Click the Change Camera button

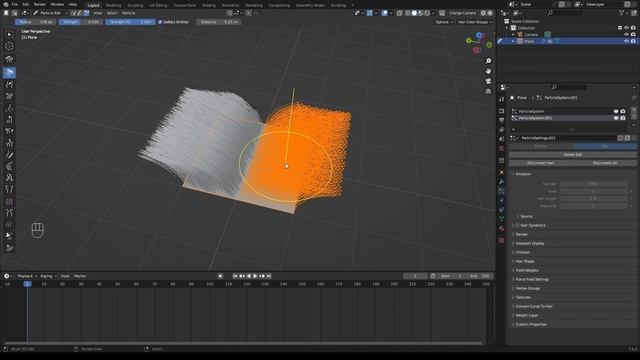[462, 13]
